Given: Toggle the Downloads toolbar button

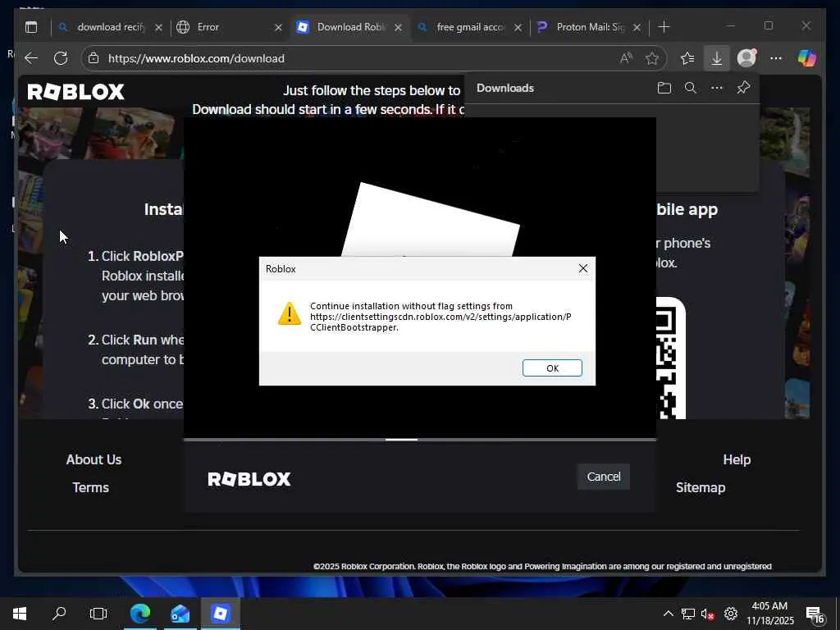Looking at the screenshot, I should [x=717, y=58].
